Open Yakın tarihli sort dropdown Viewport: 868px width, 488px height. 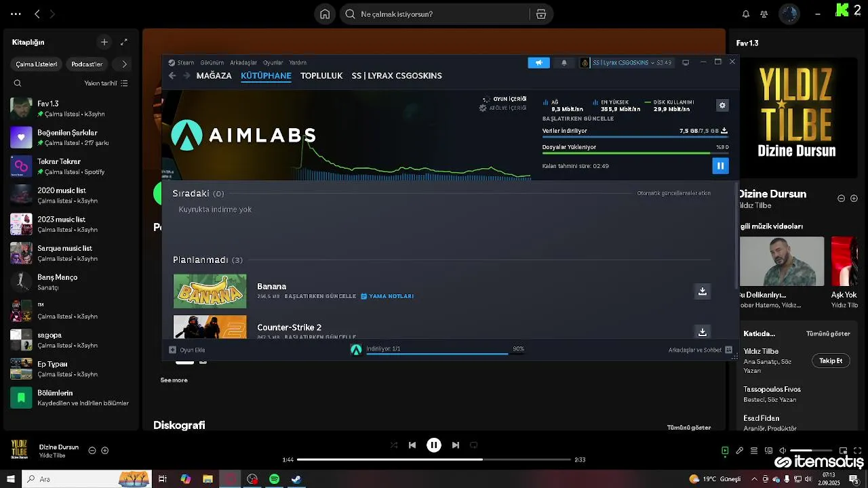tap(106, 83)
